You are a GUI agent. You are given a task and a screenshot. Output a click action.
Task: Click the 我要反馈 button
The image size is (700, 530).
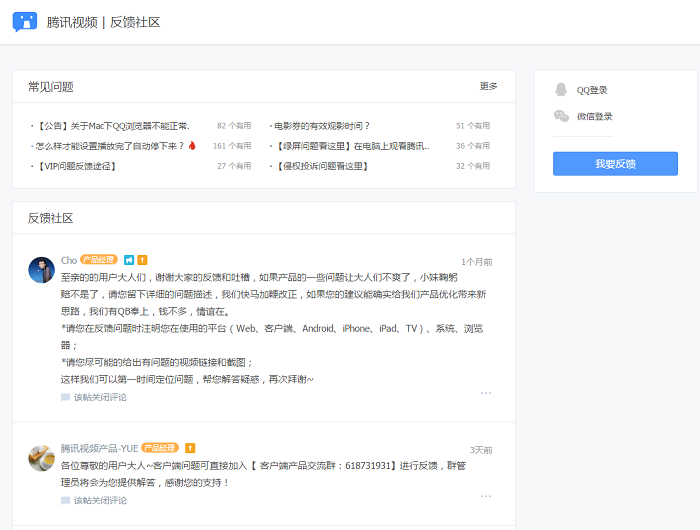tap(615, 164)
